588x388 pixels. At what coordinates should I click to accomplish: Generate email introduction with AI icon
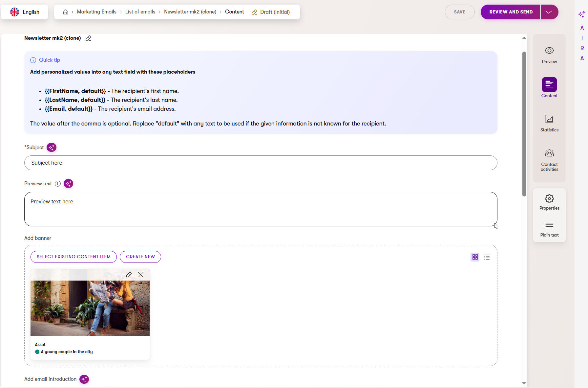(84, 379)
